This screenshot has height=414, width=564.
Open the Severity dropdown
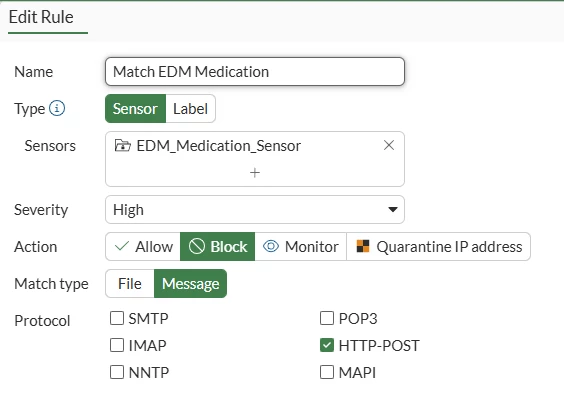click(255, 210)
